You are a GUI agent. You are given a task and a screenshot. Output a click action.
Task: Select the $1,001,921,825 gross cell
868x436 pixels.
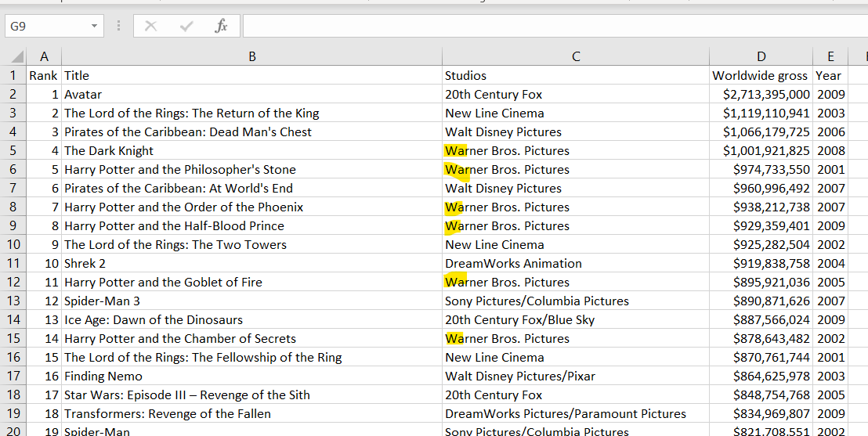click(x=761, y=150)
